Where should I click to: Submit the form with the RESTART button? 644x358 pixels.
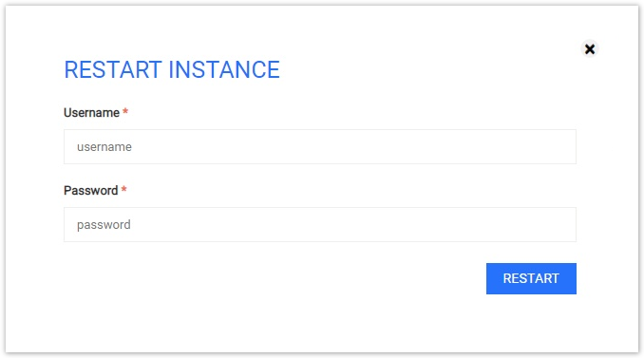click(531, 278)
